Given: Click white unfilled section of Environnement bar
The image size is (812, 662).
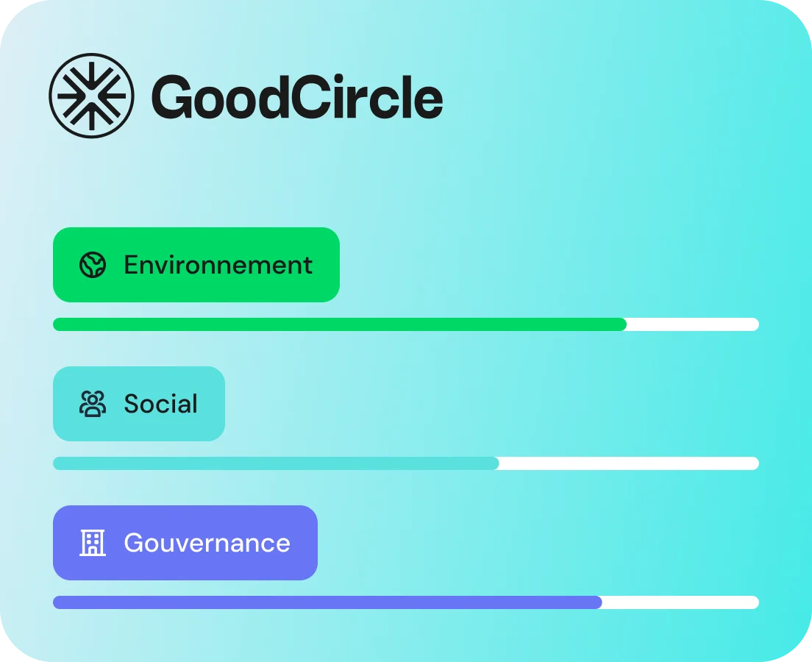Looking at the screenshot, I should pyautogui.click(x=691, y=324).
